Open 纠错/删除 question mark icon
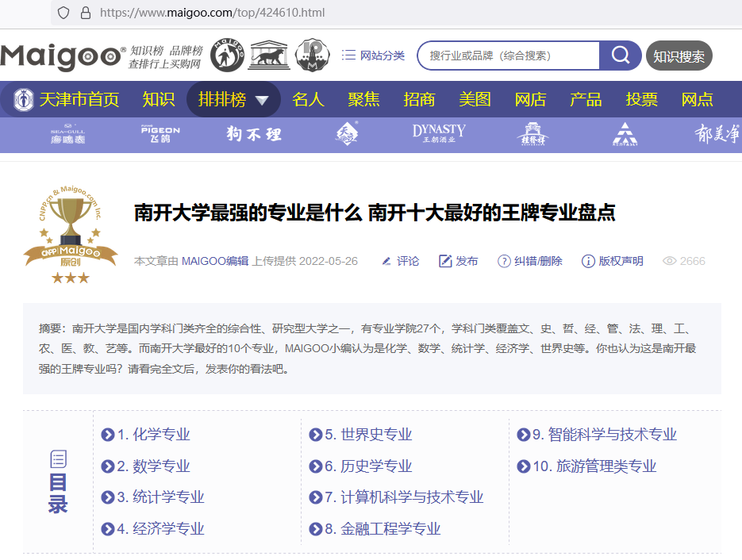 tap(504, 261)
